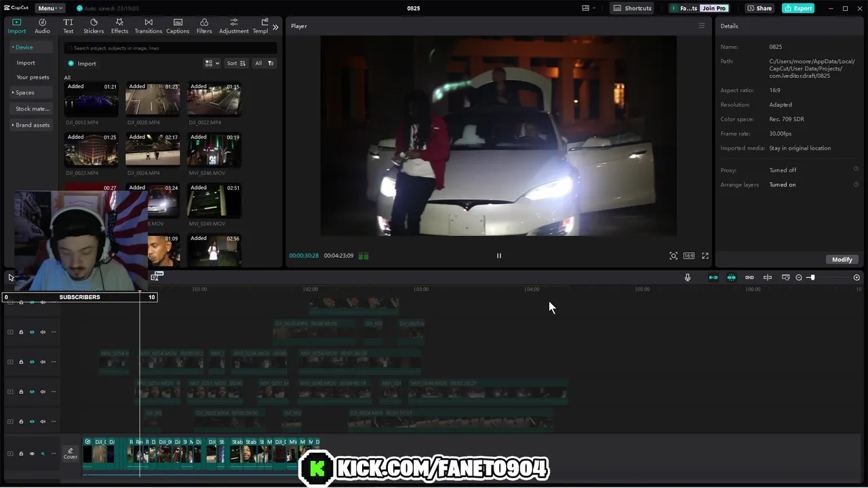Image resolution: width=868 pixels, height=488 pixels.
Task: Select the MVI_0246.MOV thumbnail
Action: click(x=214, y=150)
